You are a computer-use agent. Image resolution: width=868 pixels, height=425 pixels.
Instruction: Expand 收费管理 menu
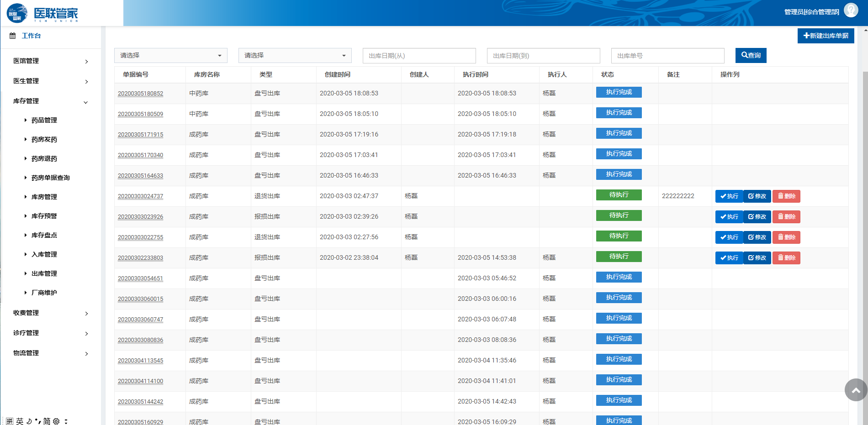pos(50,313)
